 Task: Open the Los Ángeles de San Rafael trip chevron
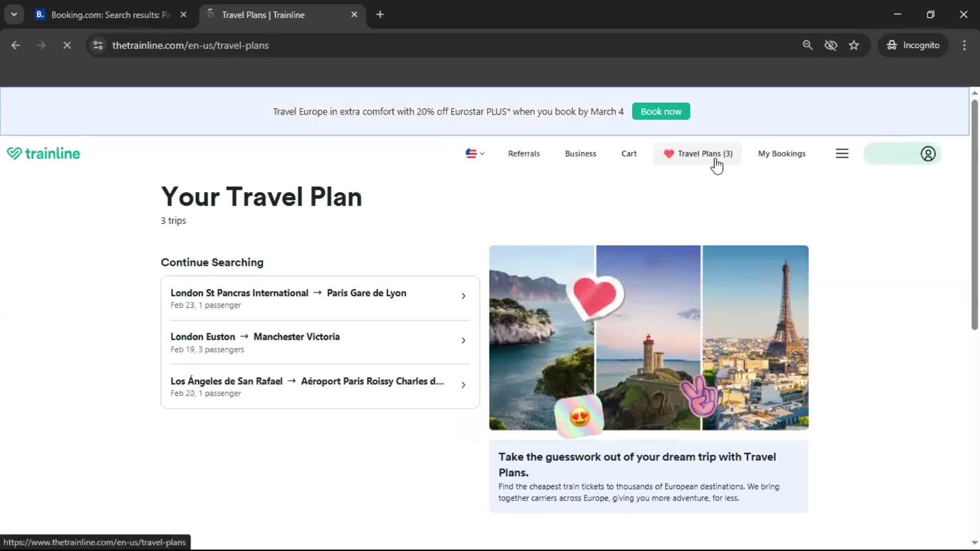(x=462, y=385)
